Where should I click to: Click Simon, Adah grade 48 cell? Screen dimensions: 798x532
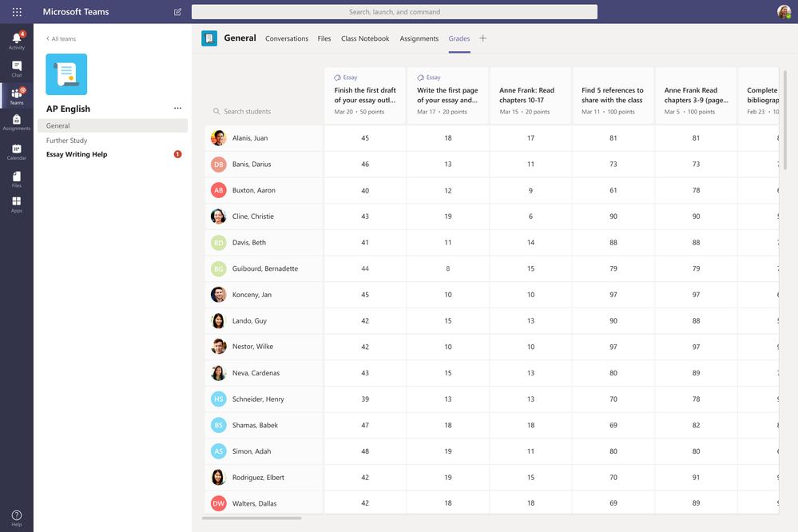point(365,451)
